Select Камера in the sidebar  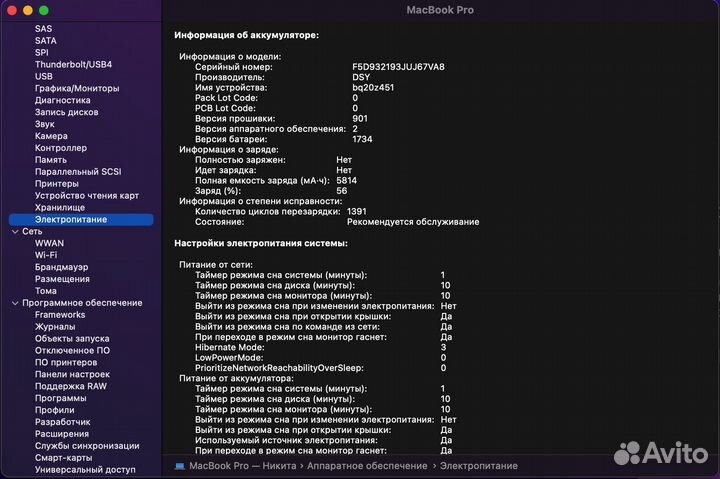click(51, 136)
